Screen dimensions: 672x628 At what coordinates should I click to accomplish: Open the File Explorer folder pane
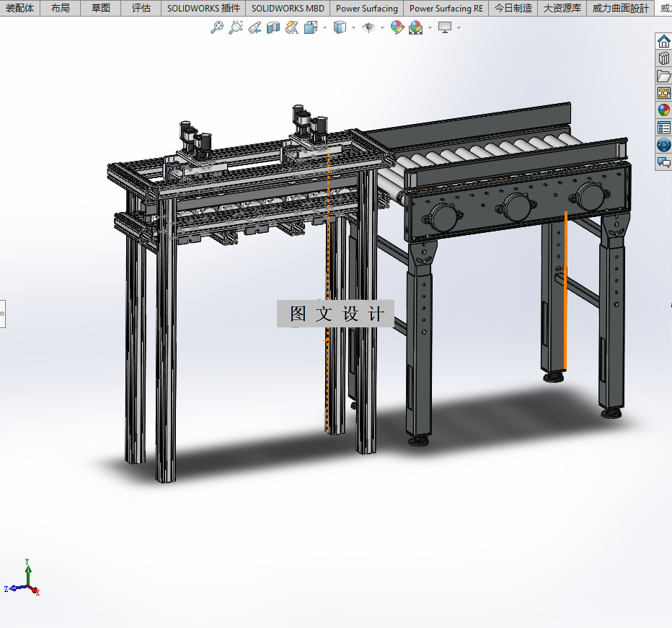click(664, 76)
